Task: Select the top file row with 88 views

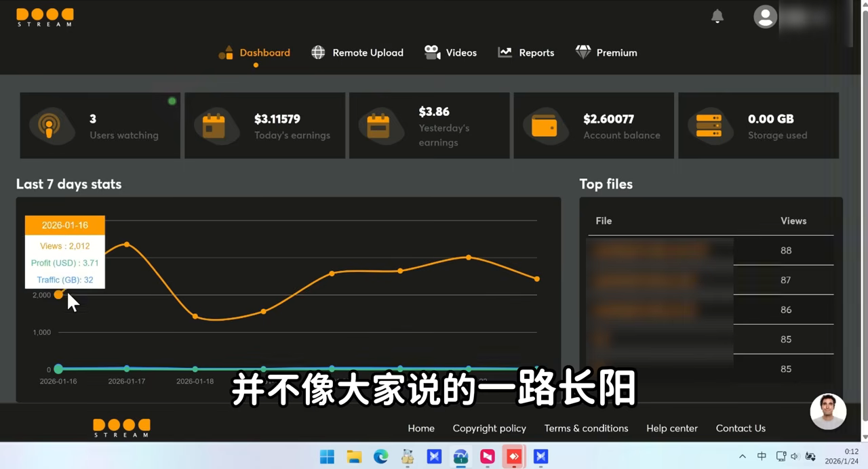Action: tap(710, 250)
